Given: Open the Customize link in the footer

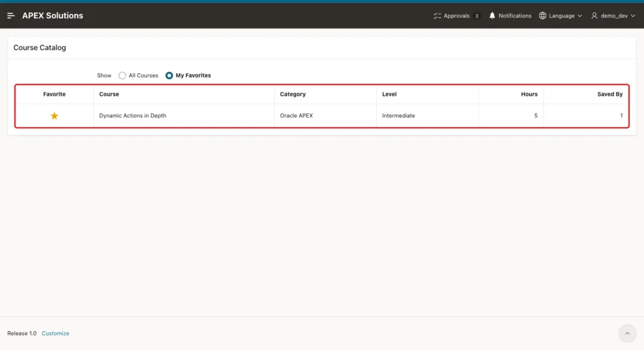Looking at the screenshot, I should [55, 334].
